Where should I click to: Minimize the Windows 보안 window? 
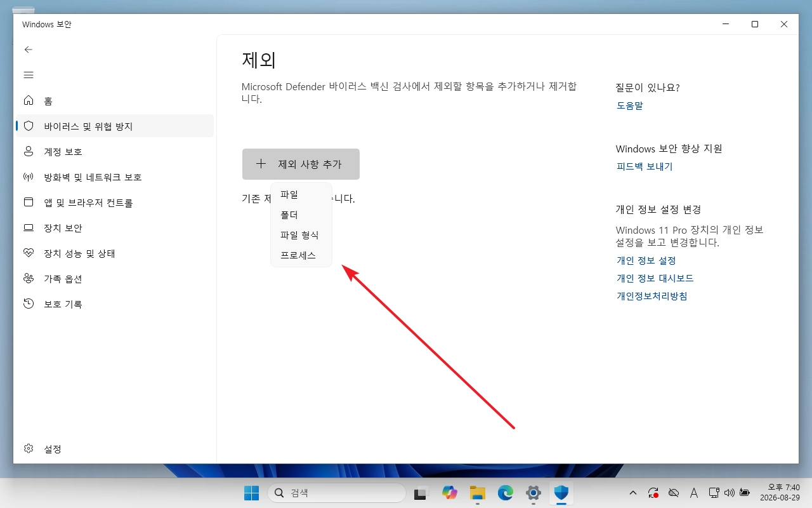pyautogui.click(x=725, y=24)
